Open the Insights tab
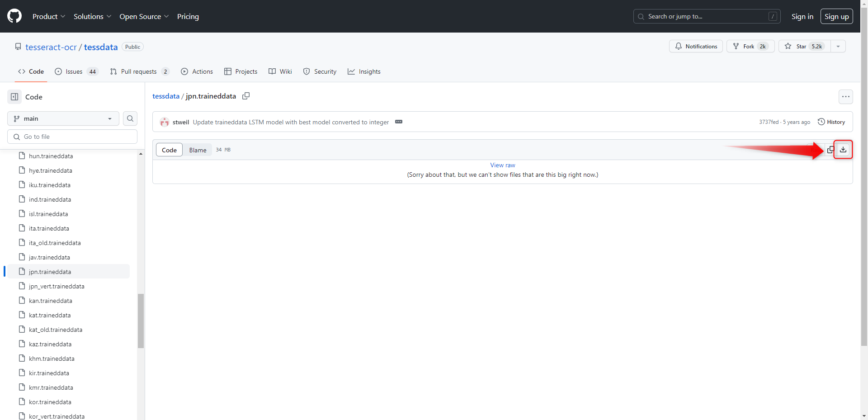The height and width of the screenshot is (420, 868). pyautogui.click(x=364, y=71)
